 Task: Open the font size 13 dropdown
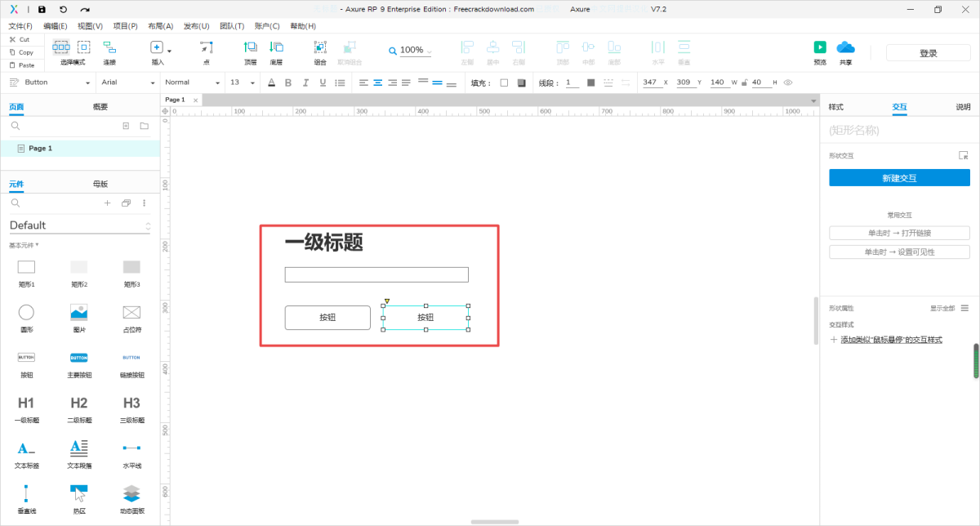coord(243,82)
